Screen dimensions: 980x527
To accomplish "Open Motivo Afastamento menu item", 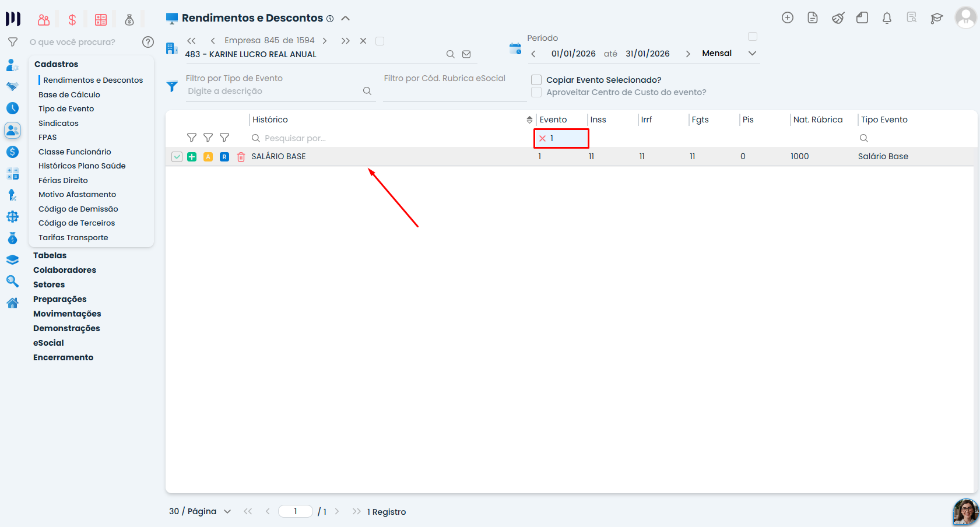I will pyautogui.click(x=77, y=194).
